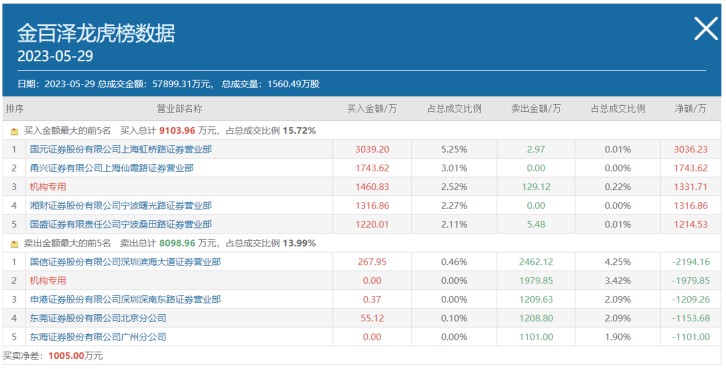This screenshot has width=726, height=369.
Task: Open 东海证券股份有限公司广州分公司 link
Action: [x=98, y=337]
